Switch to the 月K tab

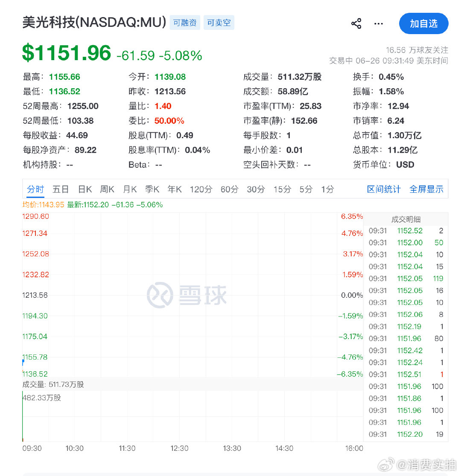click(x=130, y=189)
